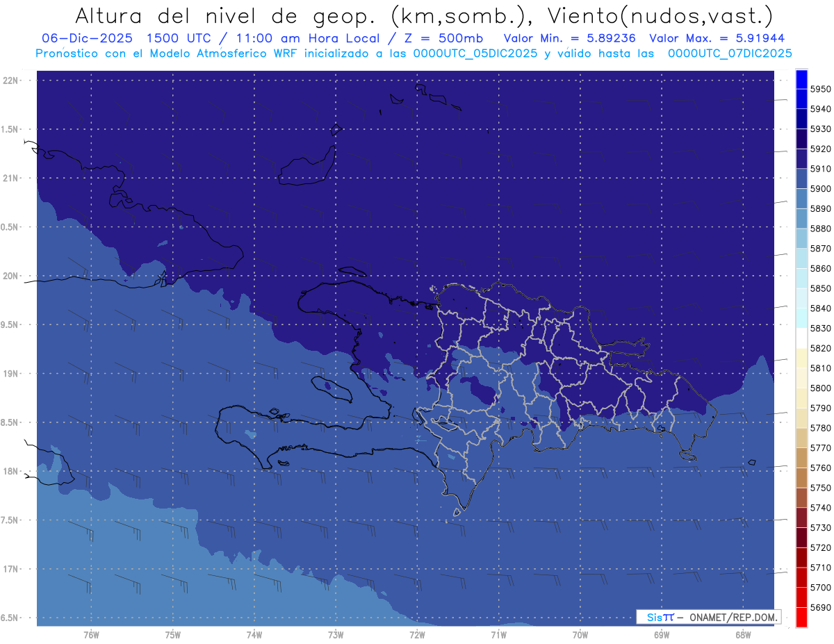Click the '19N' latitude axis label
This screenshot has width=834, height=644.
pyautogui.click(x=11, y=373)
